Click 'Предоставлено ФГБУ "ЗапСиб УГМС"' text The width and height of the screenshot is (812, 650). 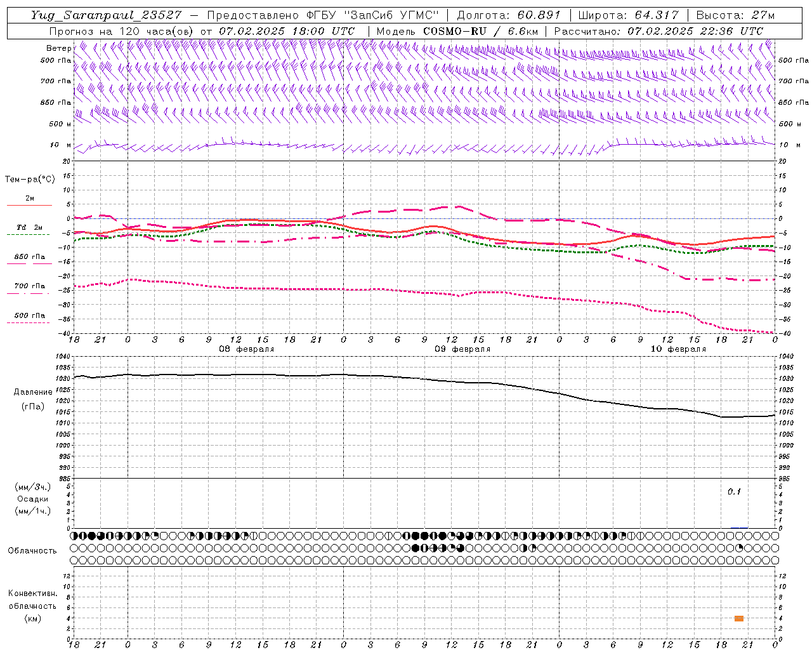tap(324, 15)
